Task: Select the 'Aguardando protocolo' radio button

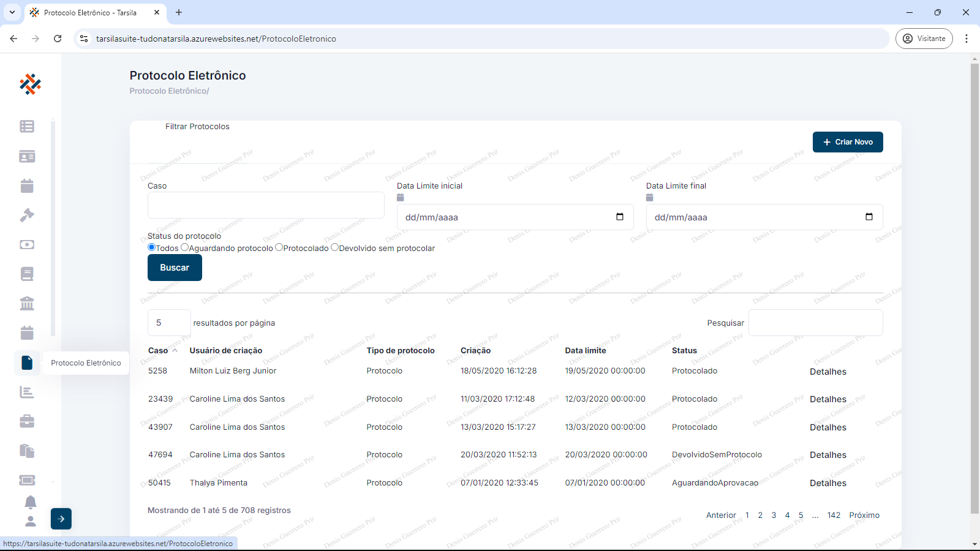Action: [x=184, y=247]
